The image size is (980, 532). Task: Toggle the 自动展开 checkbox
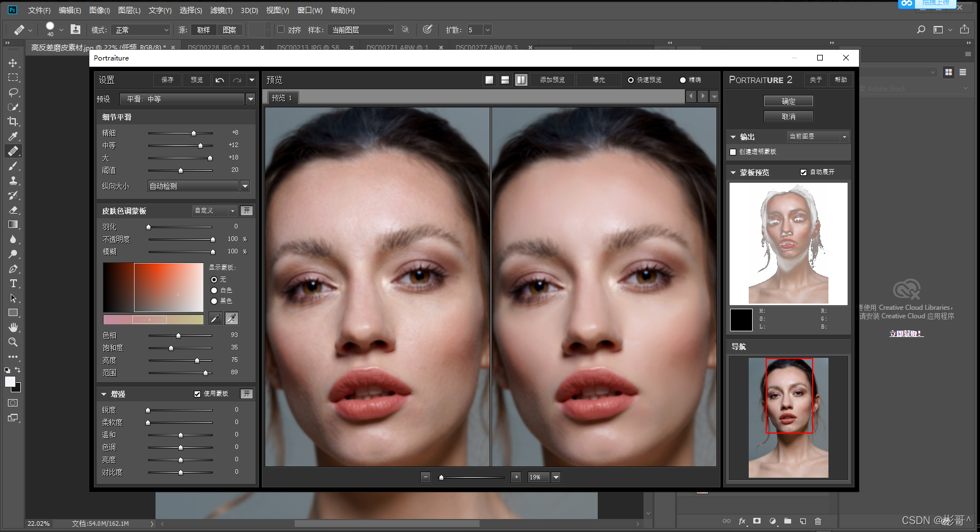804,172
